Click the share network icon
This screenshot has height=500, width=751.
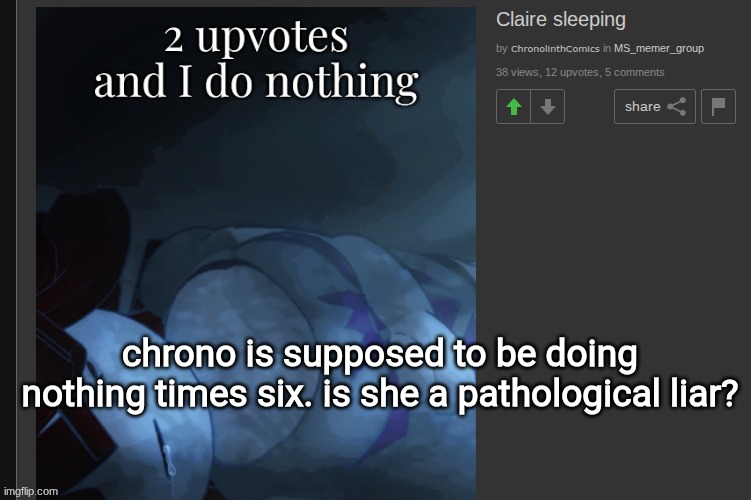point(676,106)
